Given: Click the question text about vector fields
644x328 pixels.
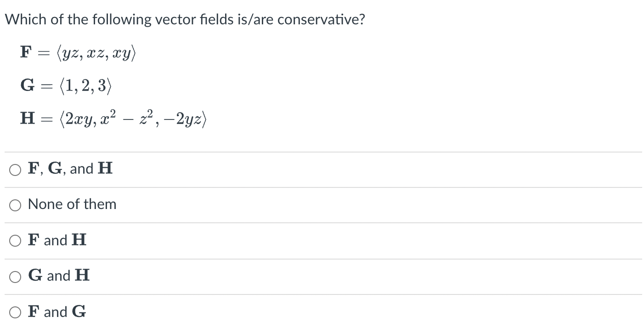Looking at the screenshot, I should tap(185, 20).
